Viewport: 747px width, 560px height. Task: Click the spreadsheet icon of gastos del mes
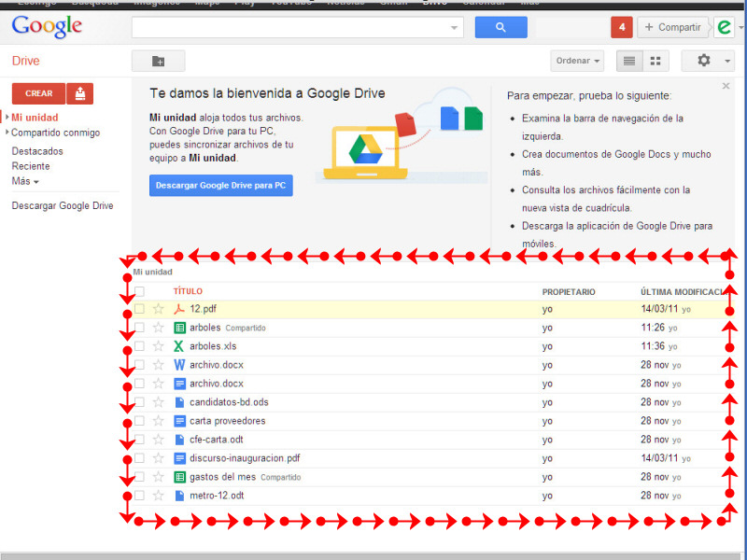179,477
